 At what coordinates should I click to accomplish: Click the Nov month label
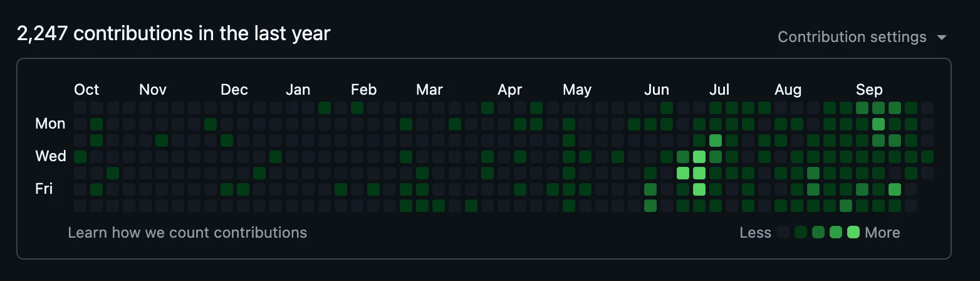pyautogui.click(x=153, y=90)
